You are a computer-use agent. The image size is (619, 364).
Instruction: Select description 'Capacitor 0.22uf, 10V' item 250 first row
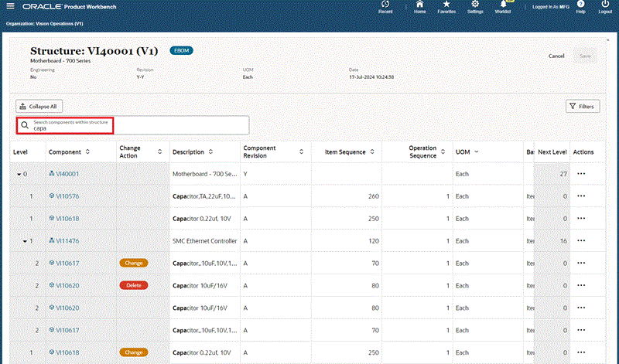[202, 219]
